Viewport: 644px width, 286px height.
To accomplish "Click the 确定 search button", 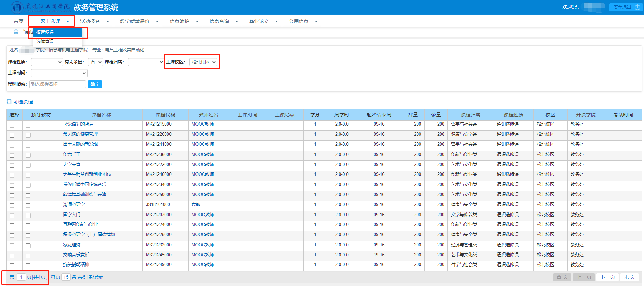I will coord(95,84).
